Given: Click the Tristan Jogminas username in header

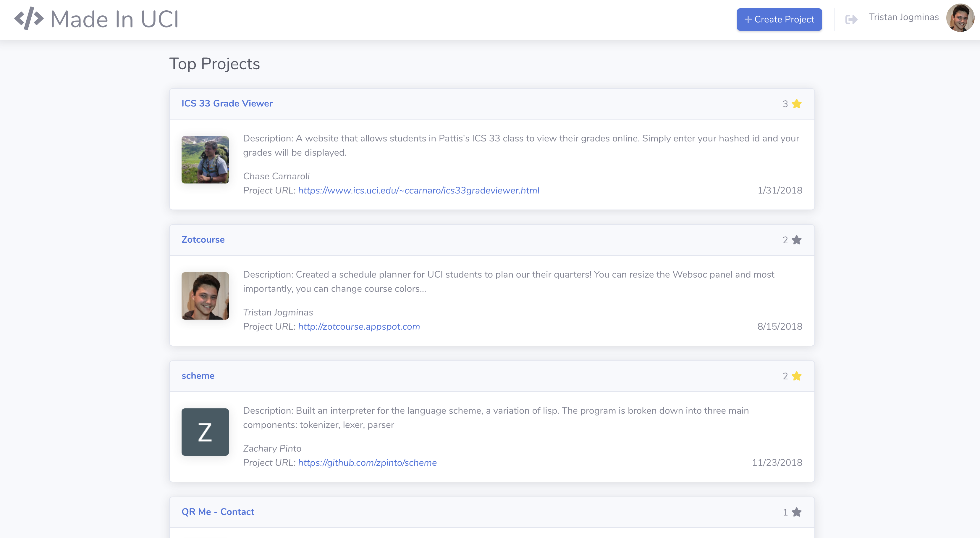Looking at the screenshot, I should (903, 17).
